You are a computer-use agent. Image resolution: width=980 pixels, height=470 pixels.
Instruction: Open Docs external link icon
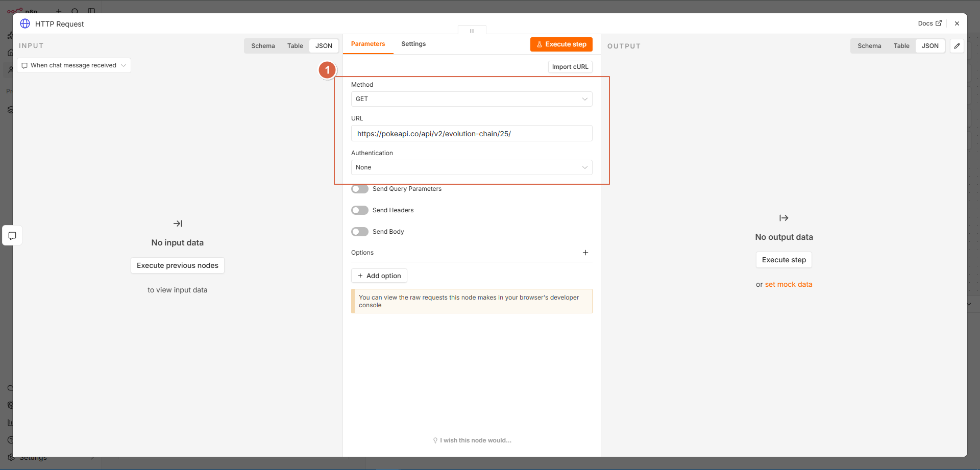[x=938, y=23]
